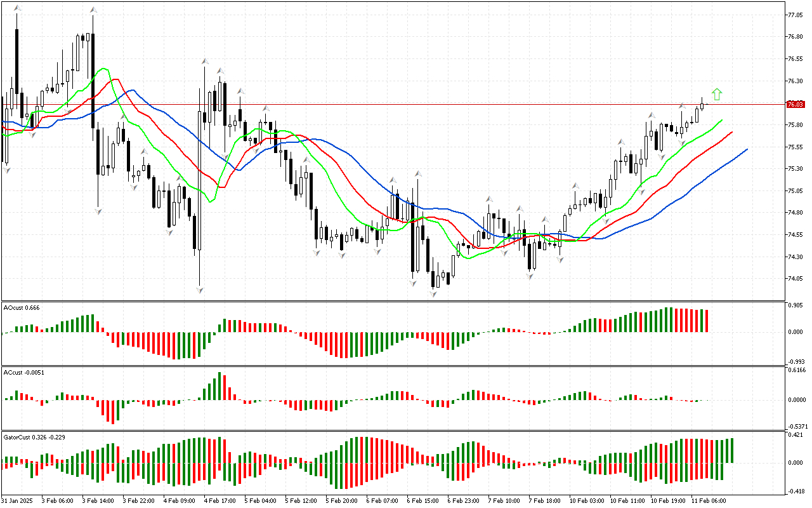The width and height of the screenshot is (812, 508).
Task: Click the 5 Feb 20:00 time label
Action: 342,501
